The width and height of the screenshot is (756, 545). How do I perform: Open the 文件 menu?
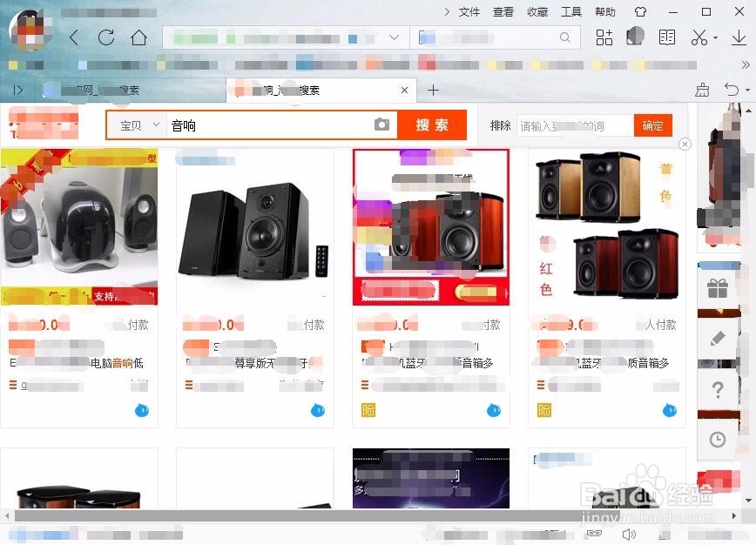click(x=469, y=11)
